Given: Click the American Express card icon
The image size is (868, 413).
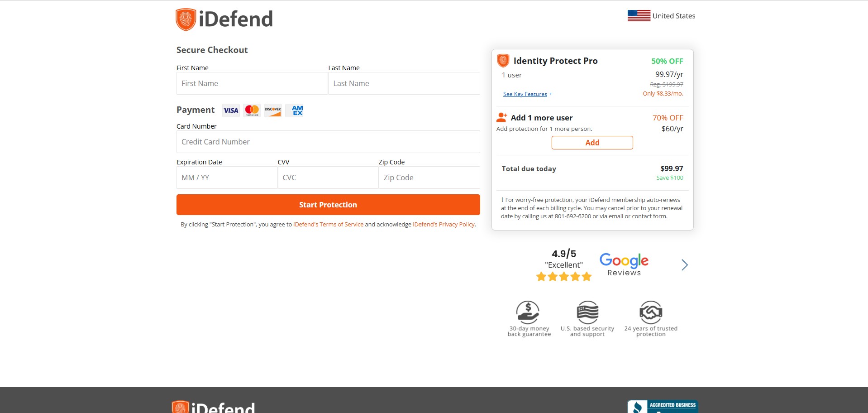Looking at the screenshot, I should pos(297,110).
